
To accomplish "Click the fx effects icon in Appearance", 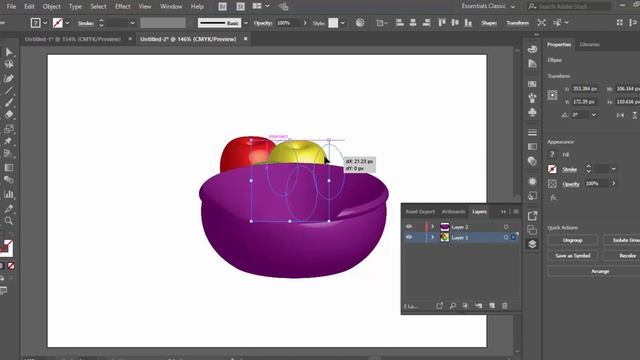I will point(553,198).
